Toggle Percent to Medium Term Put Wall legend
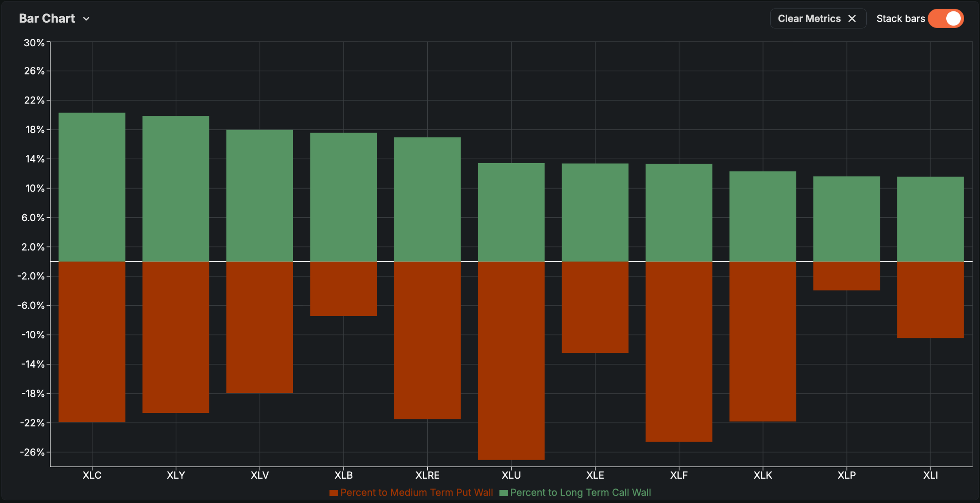The height and width of the screenshot is (503, 980). point(416,492)
